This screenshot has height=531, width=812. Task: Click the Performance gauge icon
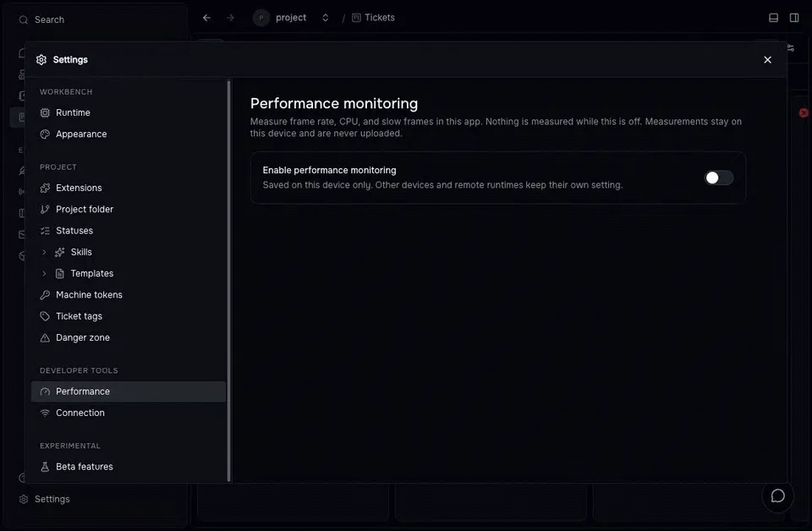(45, 391)
